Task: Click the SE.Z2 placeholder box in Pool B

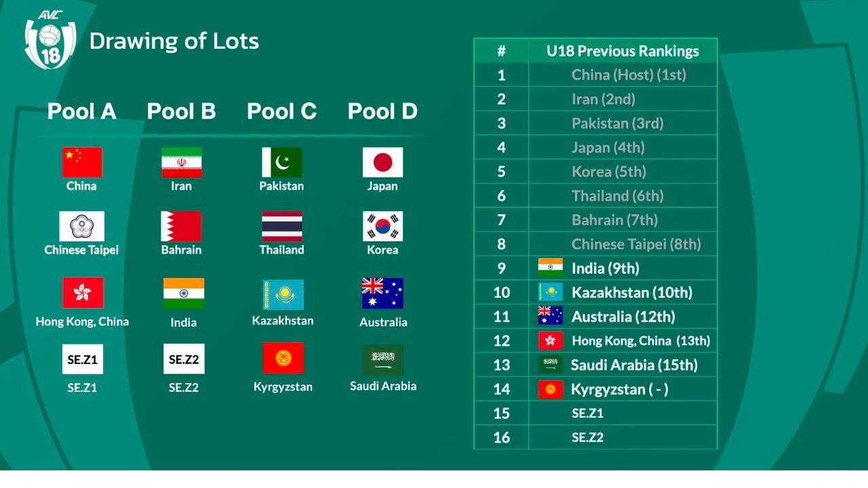Action: click(x=184, y=359)
